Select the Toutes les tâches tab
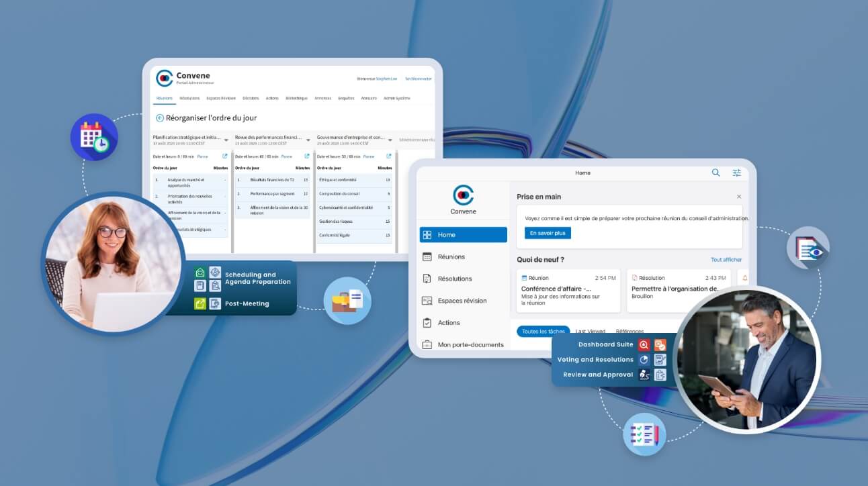The height and width of the screenshot is (486, 868). pyautogui.click(x=543, y=332)
